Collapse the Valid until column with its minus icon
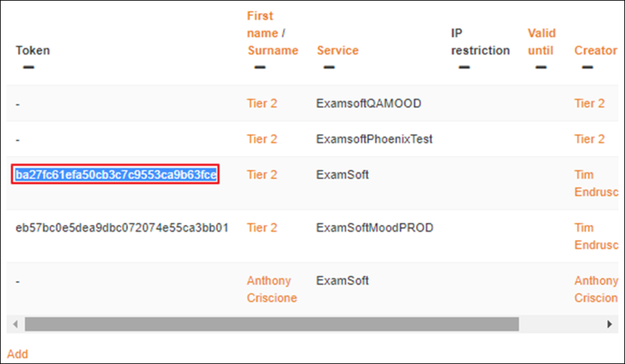The height and width of the screenshot is (364, 625). point(541,67)
